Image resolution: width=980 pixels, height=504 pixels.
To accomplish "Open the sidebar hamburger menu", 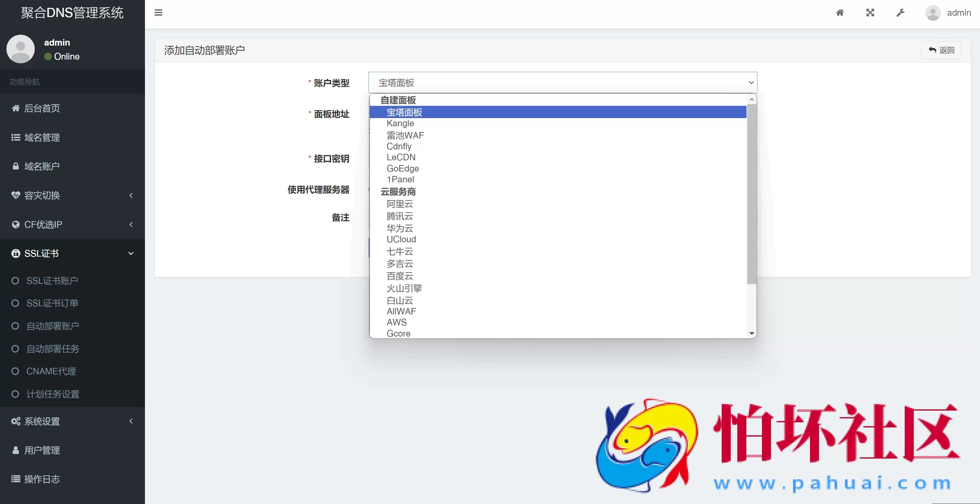I will 158,13.
